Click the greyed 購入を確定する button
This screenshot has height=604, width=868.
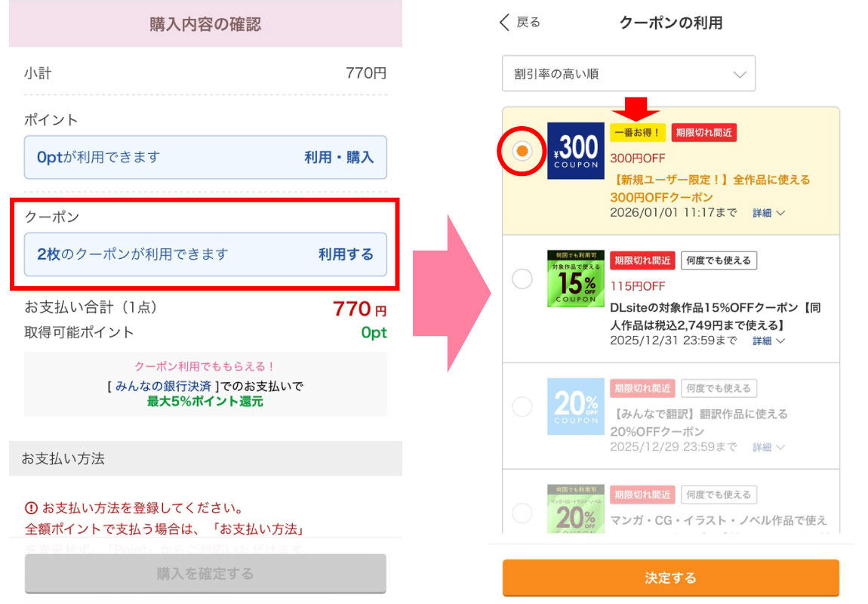(x=205, y=573)
